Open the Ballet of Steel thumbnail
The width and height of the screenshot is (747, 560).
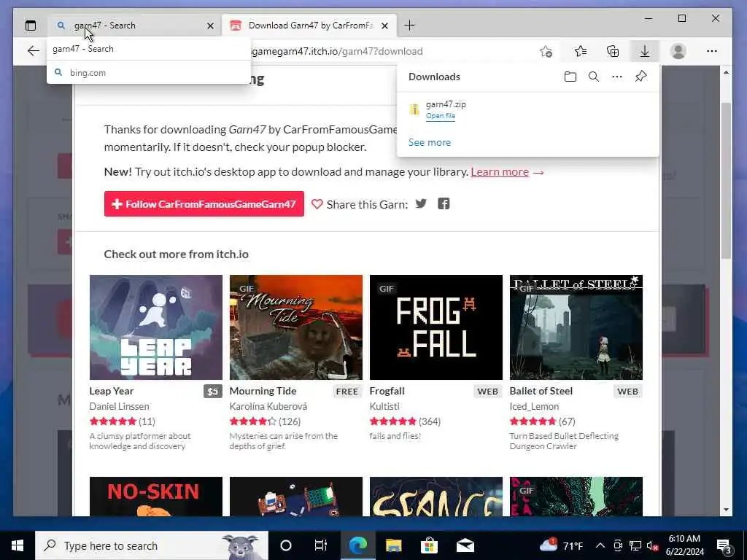point(576,327)
